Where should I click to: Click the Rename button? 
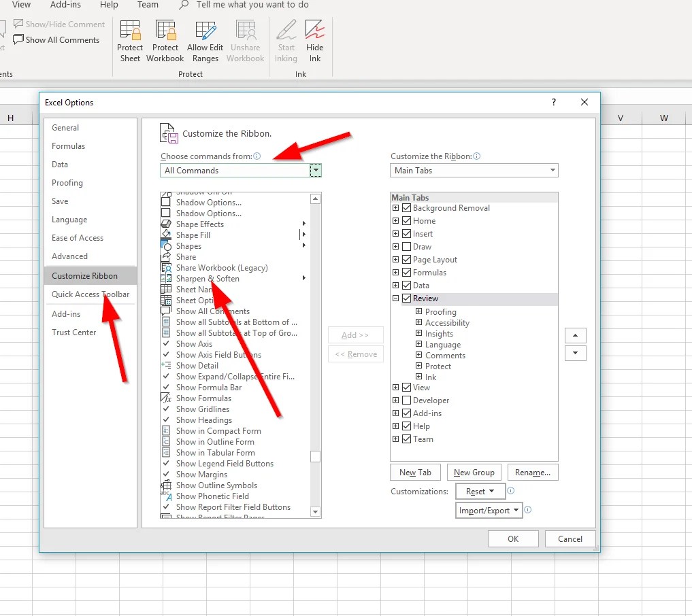tap(532, 472)
